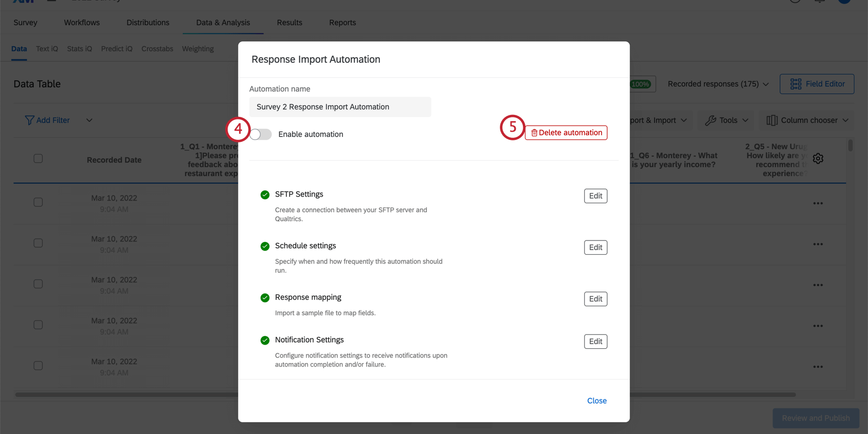Click the Field Editor icon

coord(795,84)
